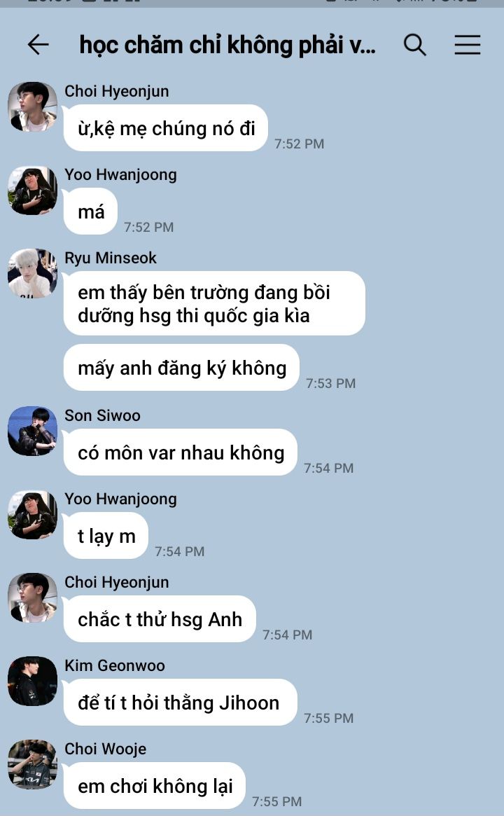504x816 pixels.
Task: Select the 'em chơi không lại' message
Action: coord(155,785)
